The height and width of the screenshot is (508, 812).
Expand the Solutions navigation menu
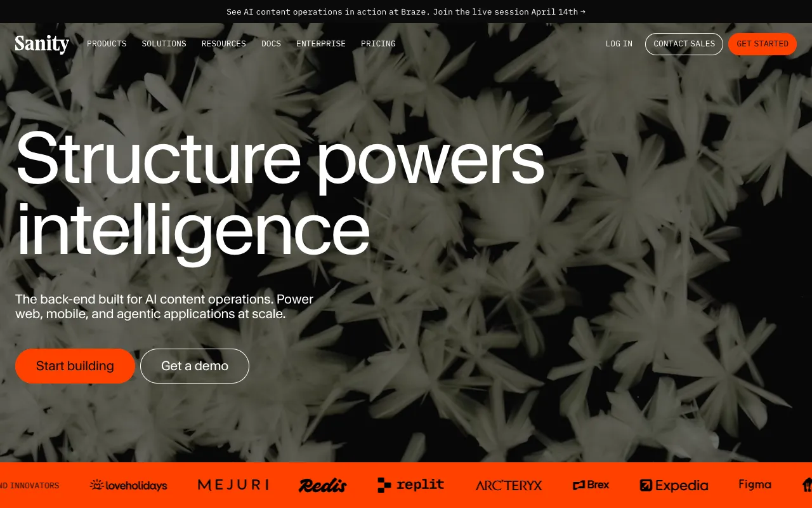click(x=164, y=44)
